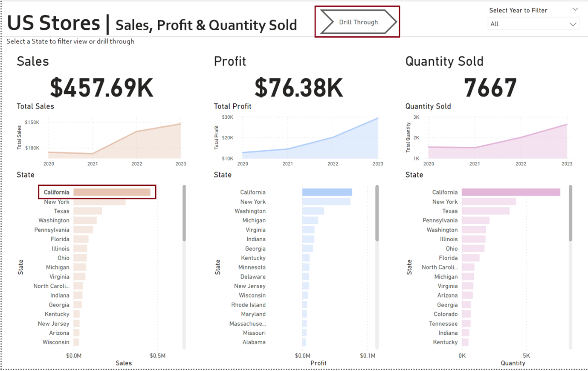This screenshot has height=371, width=588.
Task: Click the Quantity state chart scrollbar
Action: 571,213
